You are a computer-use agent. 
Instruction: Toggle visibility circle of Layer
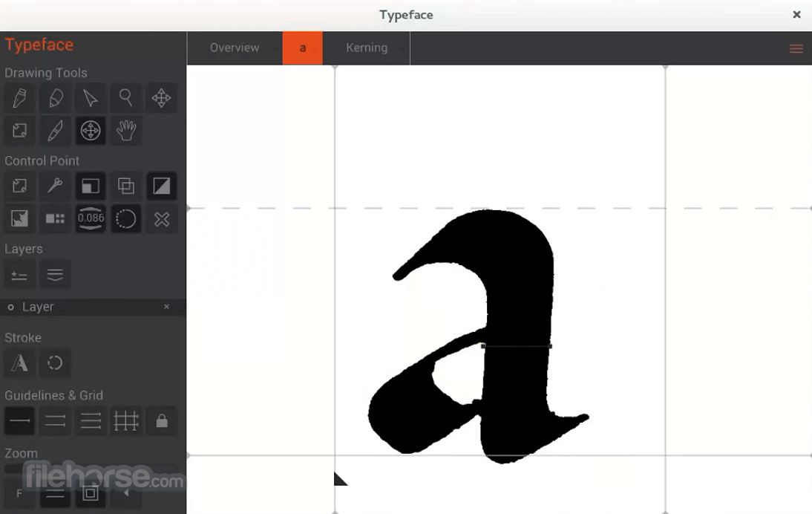point(10,308)
